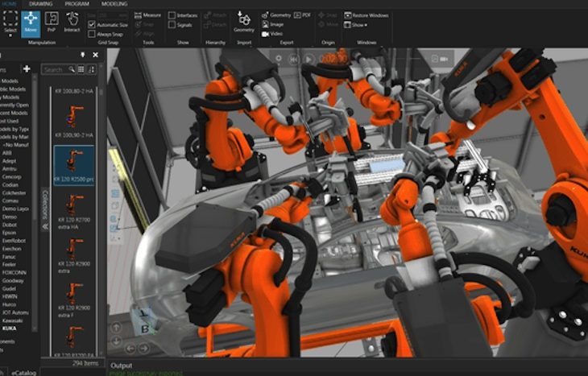Select the KR 100L90-2 HA robot thumbnail
The height and width of the screenshot is (376, 588).
pos(74,121)
